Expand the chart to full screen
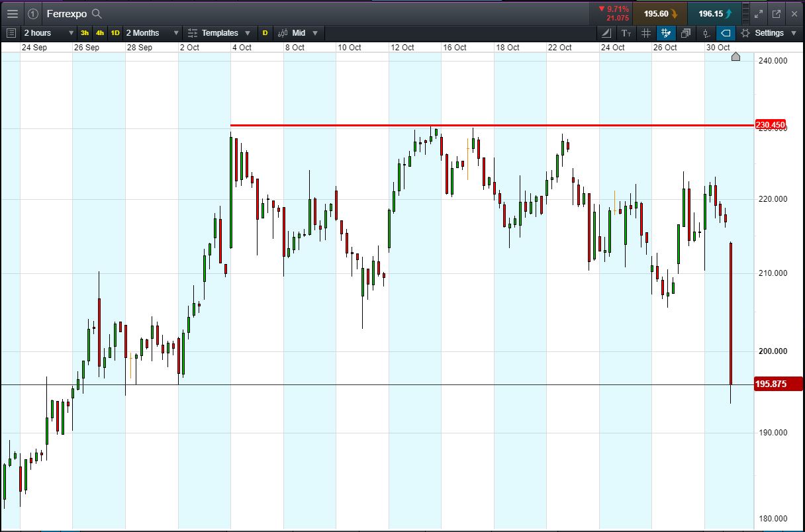Viewport: 805px width, 532px height. [x=759, y=13]
